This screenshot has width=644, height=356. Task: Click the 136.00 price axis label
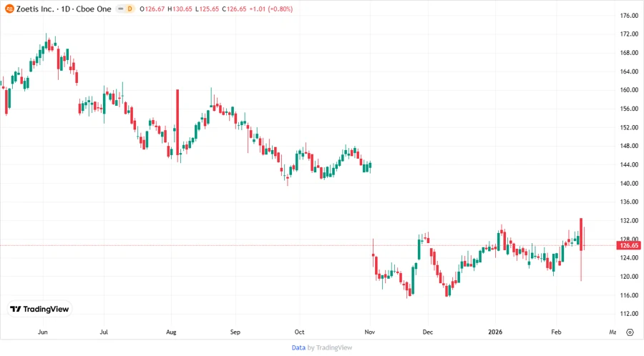629,202
